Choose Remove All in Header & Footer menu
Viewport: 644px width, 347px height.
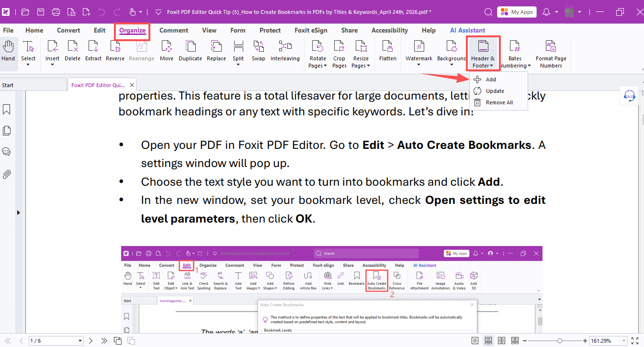pyautogui.click(x=498, y=102)
